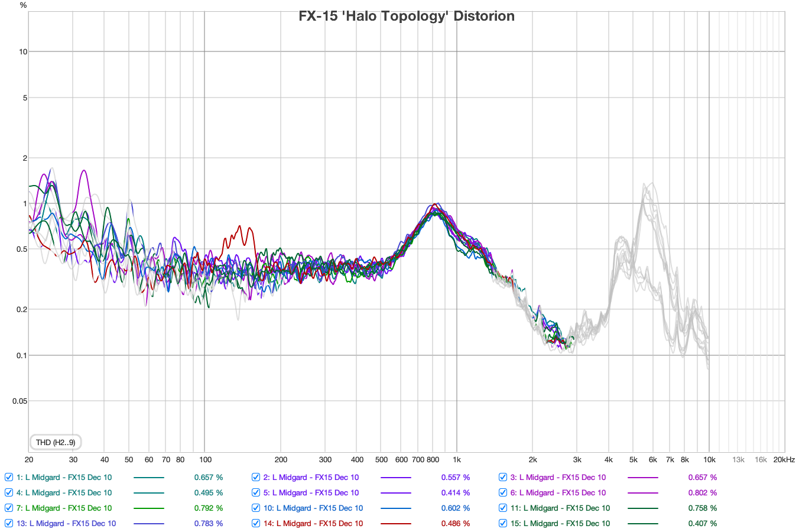Screen dimensions: 799x532
Task: Uncheck measurement 1: L Midgard checkbox
Action: 9,477
